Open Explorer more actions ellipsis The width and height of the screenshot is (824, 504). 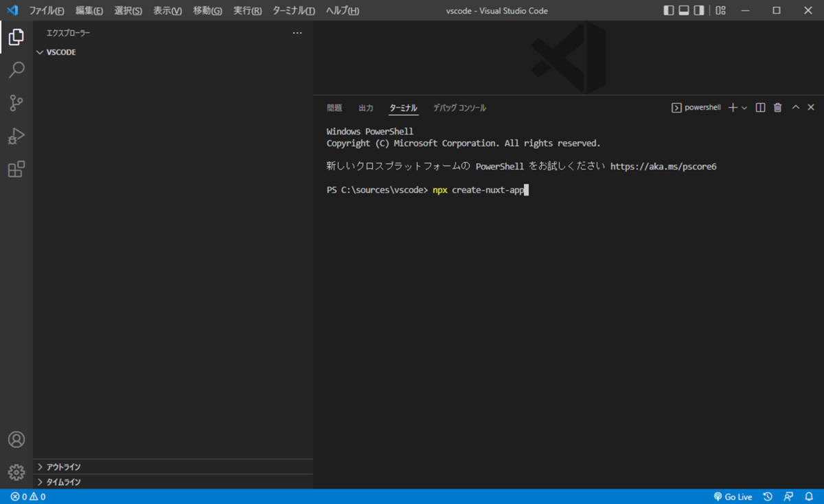[x=297, y=33]
